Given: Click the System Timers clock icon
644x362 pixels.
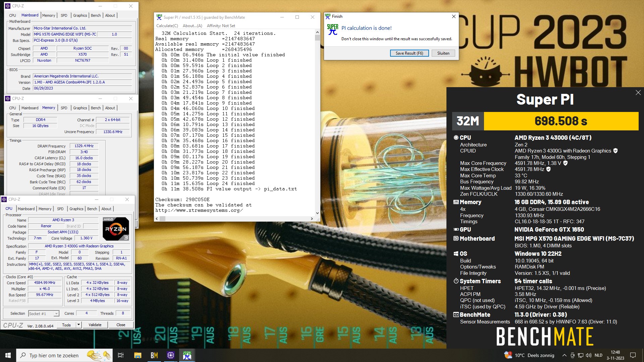Looking at the screenshot, I should tap(456, 281).
